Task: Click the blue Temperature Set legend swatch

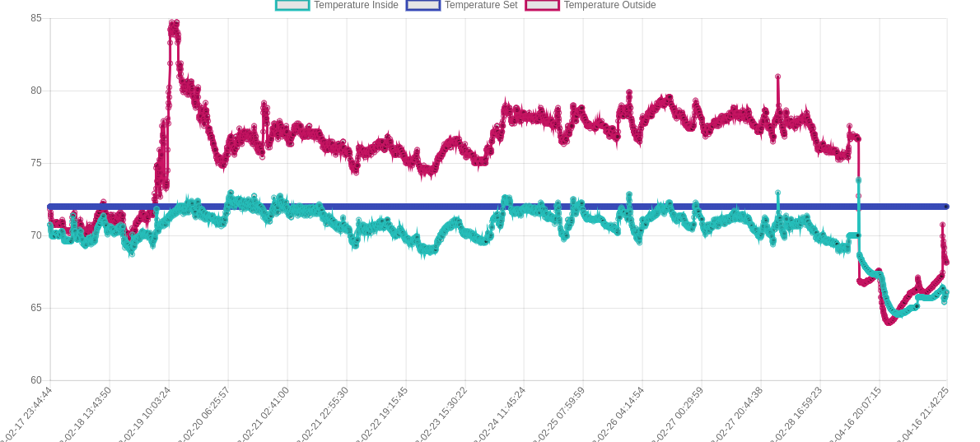Action: coord(423,5)
